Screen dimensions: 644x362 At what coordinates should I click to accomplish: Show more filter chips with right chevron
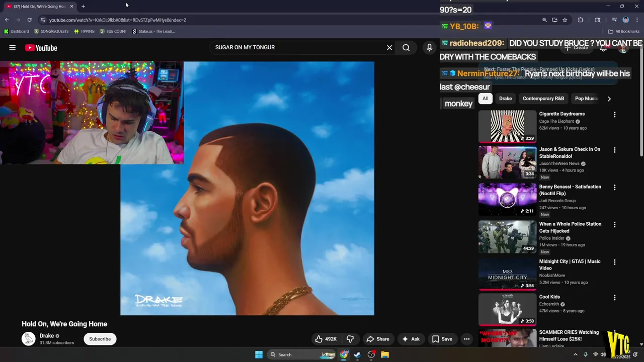[609, 99]
